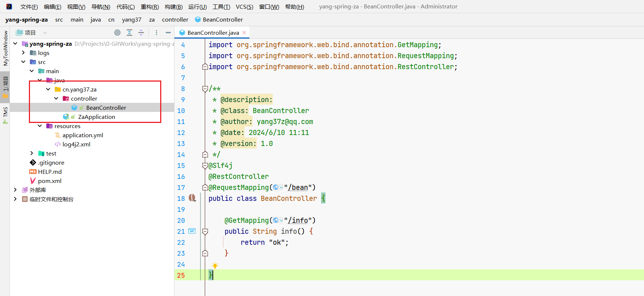This screenshot has width=644, height=296.
Task: Click the Spring bean gutter icon on line 18
Action: [192, 198]
